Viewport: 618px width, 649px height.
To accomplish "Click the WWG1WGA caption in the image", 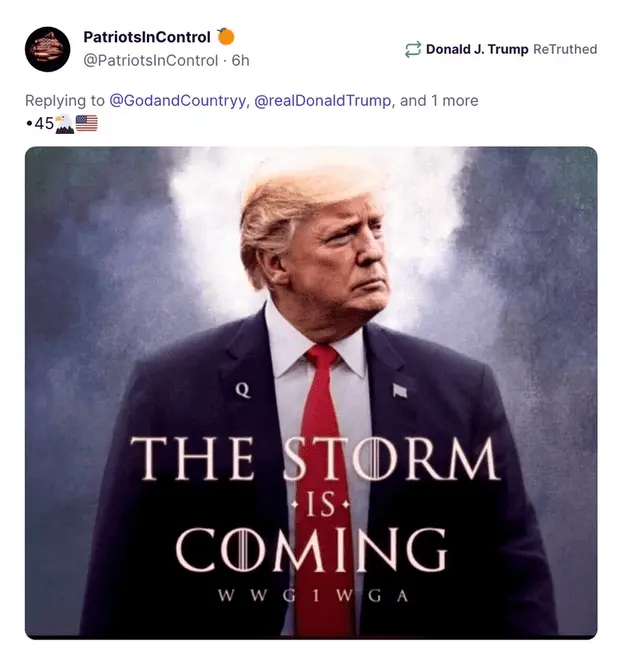I will pos(313,596).
